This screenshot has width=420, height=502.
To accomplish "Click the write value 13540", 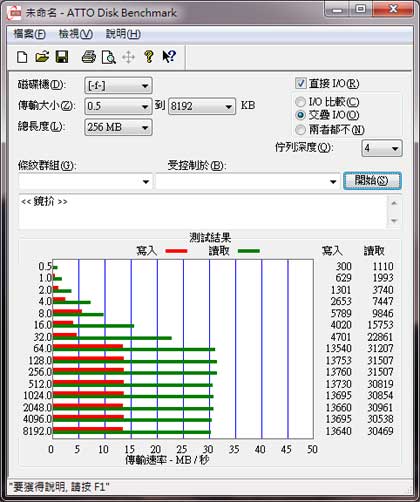I will tap(338, 348).
